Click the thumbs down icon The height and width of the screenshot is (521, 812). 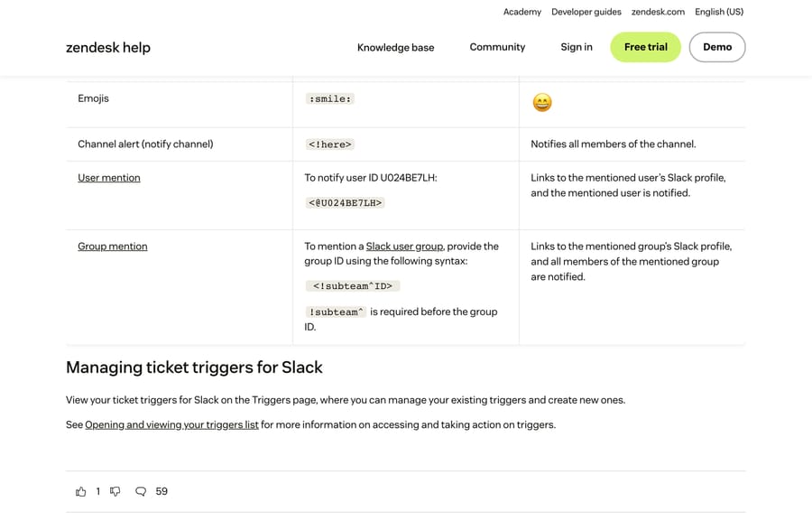[115, 491]
